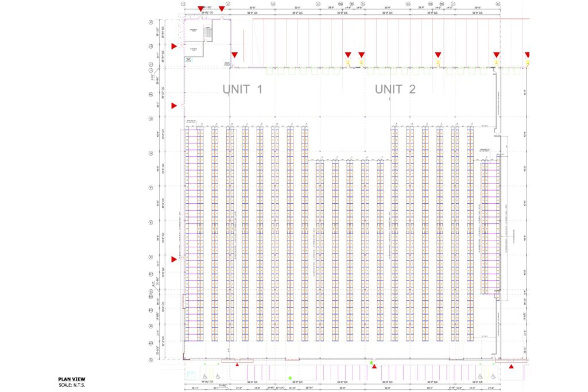The width and height of the screenshot is (588, 392).
Task: Click the red down arrow at Unit 1 dock corner
Action: 235,56
